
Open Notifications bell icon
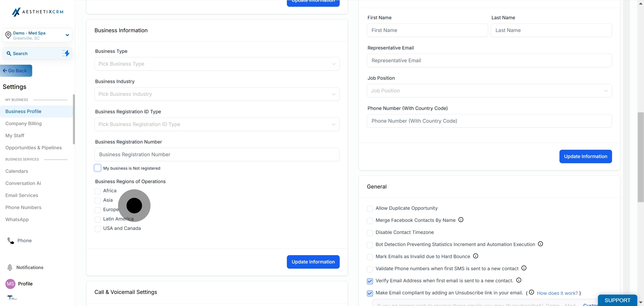10,267
